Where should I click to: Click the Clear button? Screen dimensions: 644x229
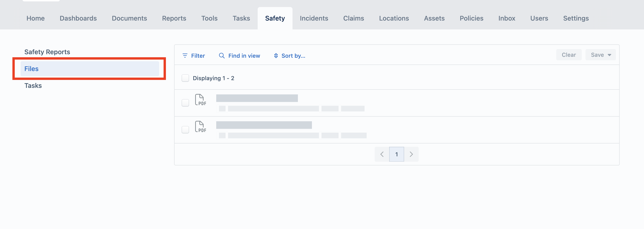(569, 55)
